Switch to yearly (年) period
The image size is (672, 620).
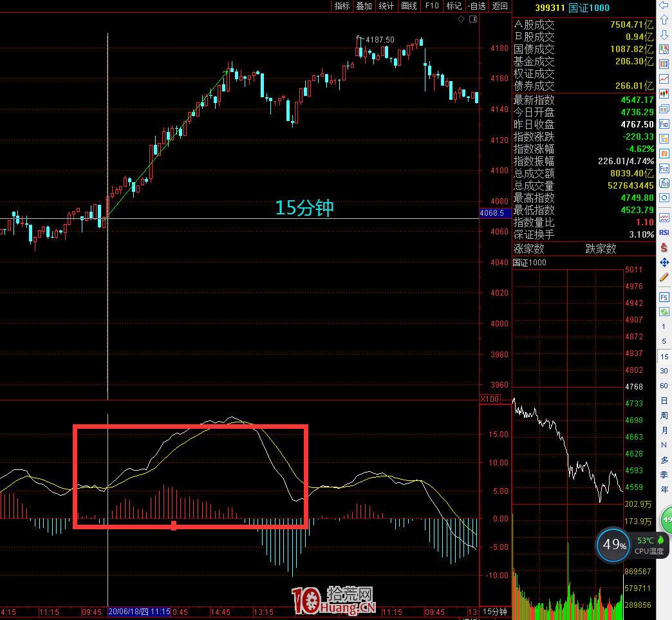tap(664, 489)
